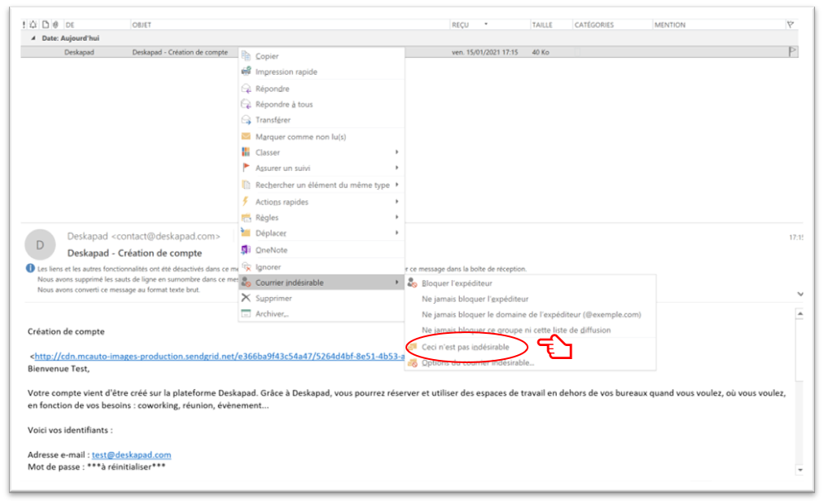The image size is (824, 504).
Task: Select Ne jamais bloquer ce groupe ni cette liste
Action: (x=516, y=330)
